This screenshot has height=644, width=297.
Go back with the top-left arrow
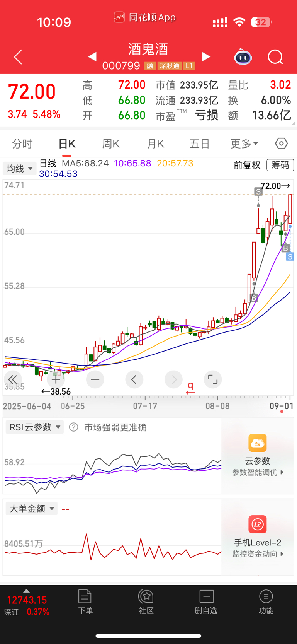[x=18, y=57]
